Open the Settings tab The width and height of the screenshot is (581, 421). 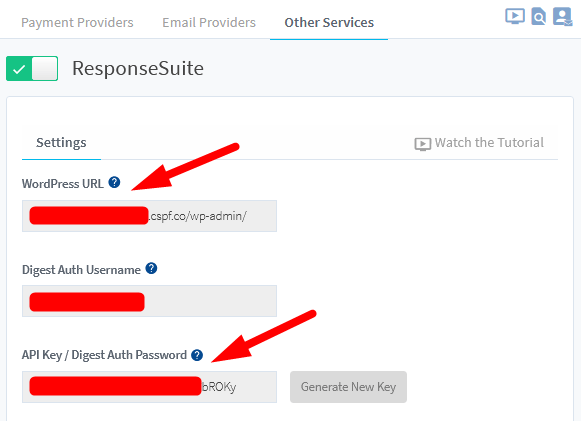tap(61, 143)
